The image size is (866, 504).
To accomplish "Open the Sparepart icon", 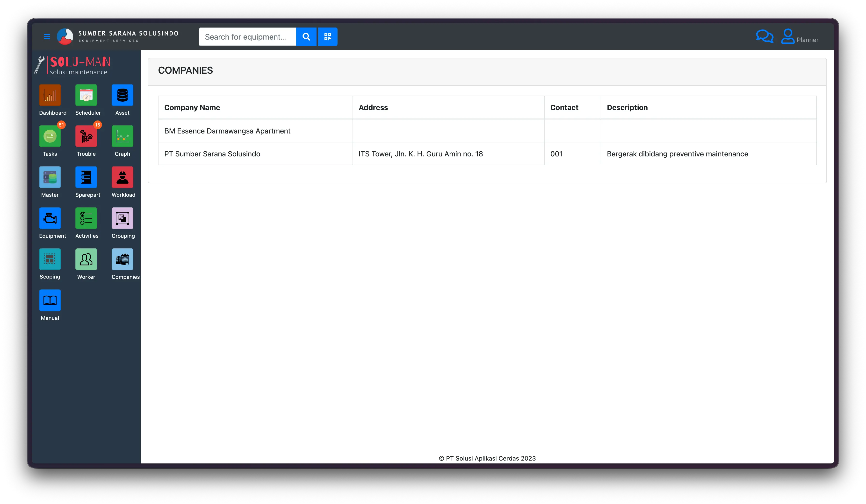I will click(86, 177).
